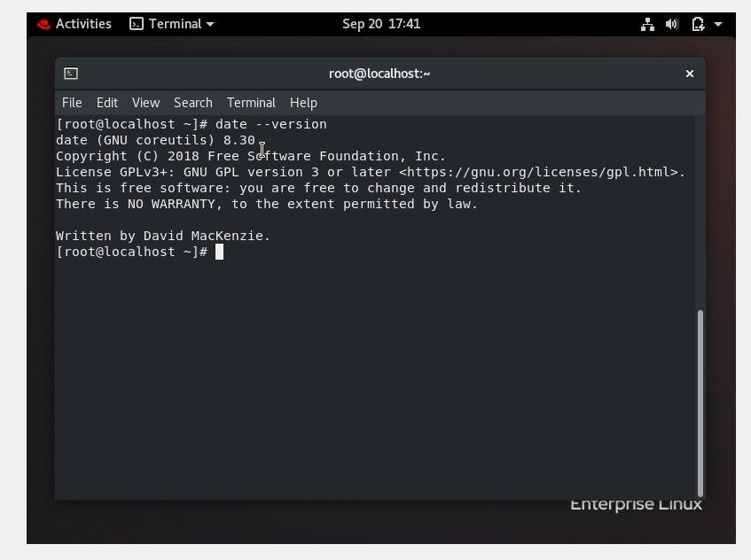Open the Help menu
Viewport: 751px width, 560px height.
(303, 102)
